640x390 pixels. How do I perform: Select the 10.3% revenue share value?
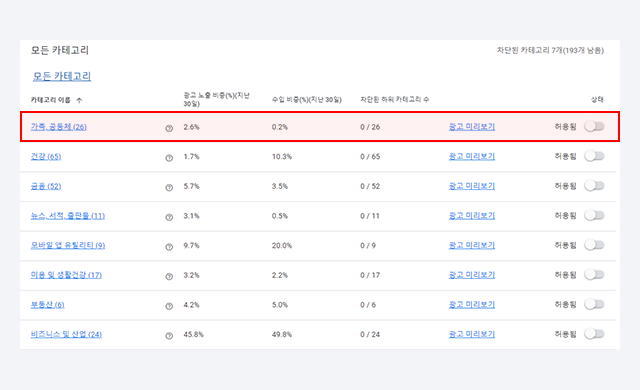click(282, 157)
